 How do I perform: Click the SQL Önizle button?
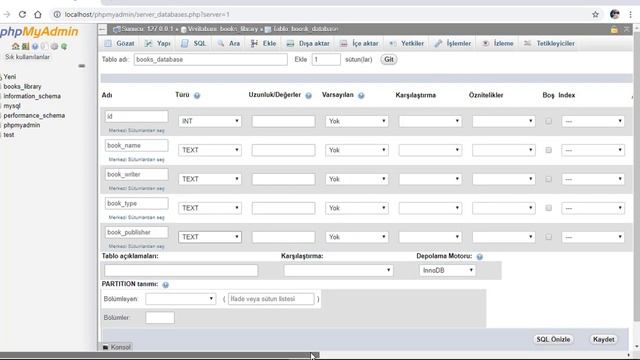pos(553,340)
